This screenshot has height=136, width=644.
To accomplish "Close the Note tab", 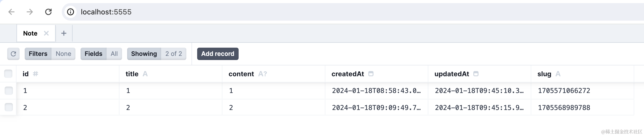I will coord(46,33).
